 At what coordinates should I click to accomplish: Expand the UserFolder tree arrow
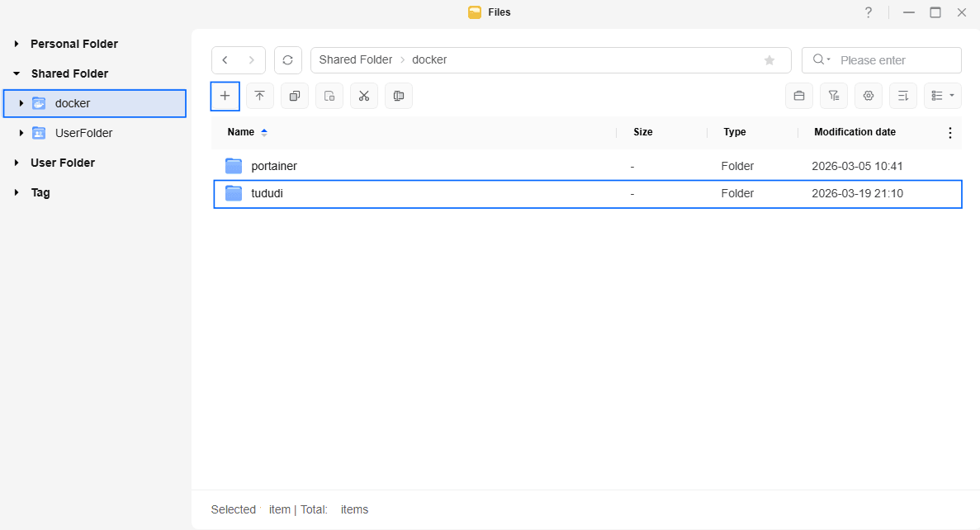[x=21, y=133]
